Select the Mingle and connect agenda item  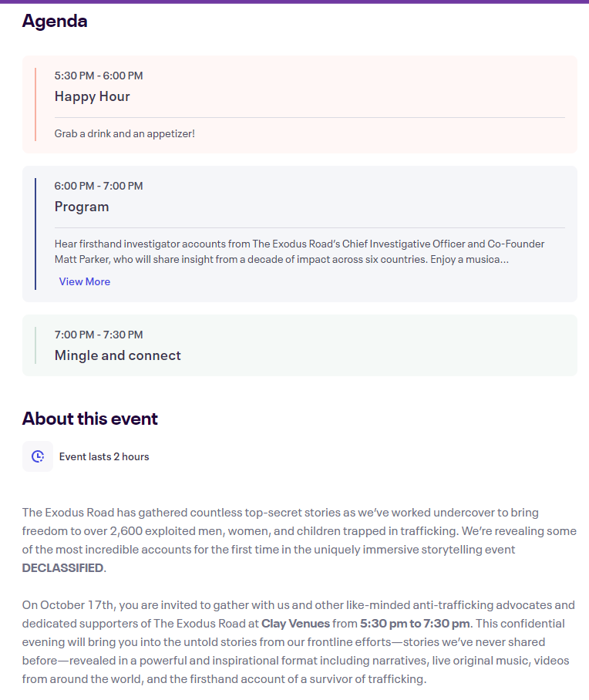[118, 355]
